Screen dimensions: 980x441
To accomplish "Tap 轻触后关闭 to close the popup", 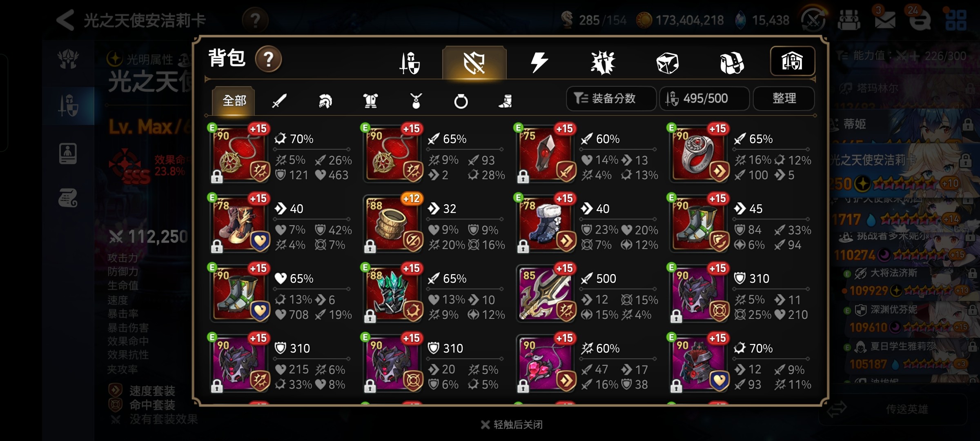I will 512,425.
